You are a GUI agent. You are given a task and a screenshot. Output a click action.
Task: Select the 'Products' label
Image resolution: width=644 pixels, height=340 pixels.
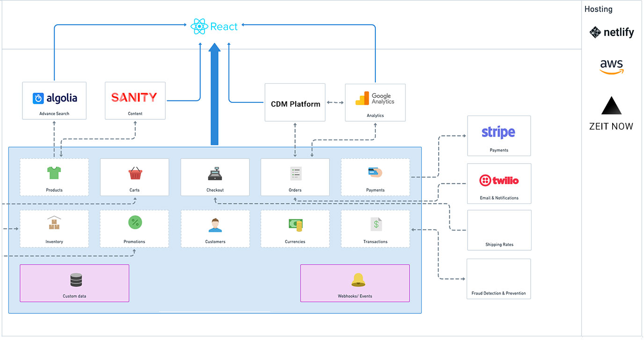[x=54, y=190]
